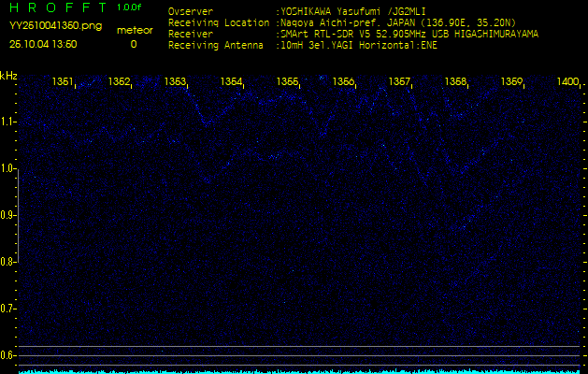Click observer name YOSHIKAWA Yasufumi /JG2MLI
588x374 pixels.
pyautogui.click(x=353, y=12)
